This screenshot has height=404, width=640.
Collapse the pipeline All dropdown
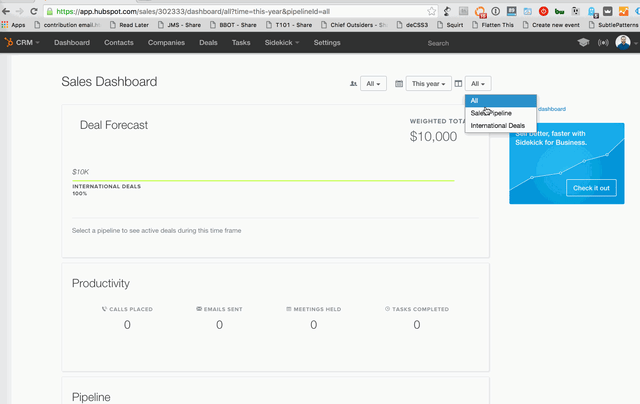point(478,84)
